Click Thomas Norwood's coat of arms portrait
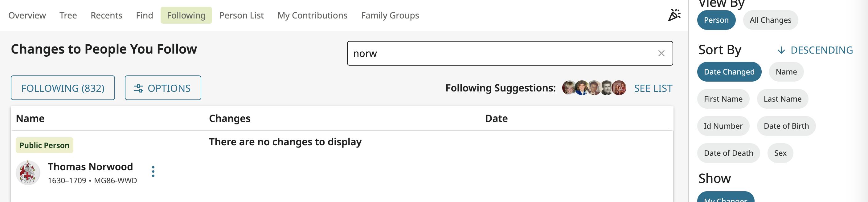The image size is (868, 202). [x=28, y=173]
